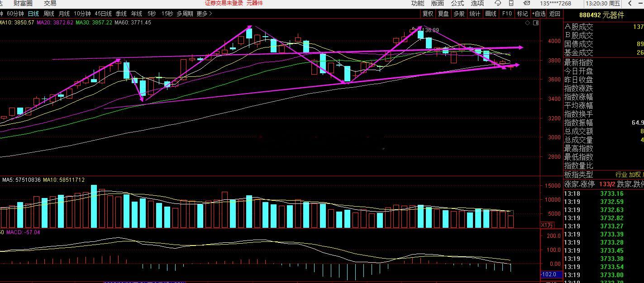Switch chart to 季线
This screenshot has height=283, width=644.
[x=121, y=14]
